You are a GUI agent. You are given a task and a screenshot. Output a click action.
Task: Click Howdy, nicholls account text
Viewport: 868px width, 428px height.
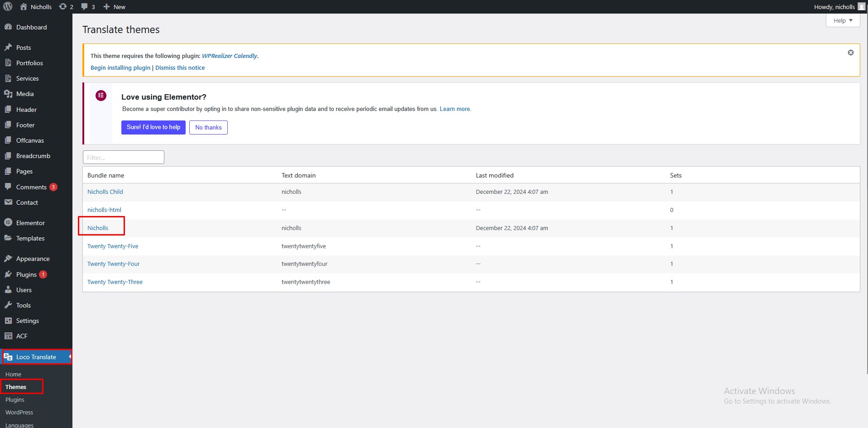click(x=834, y=7)
